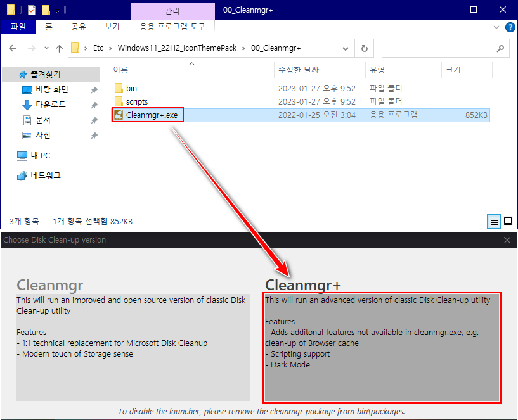518x420 pixels.
Task: Select 즐겨찾기 in the navigation pane
Action: (x=51, y=75)
